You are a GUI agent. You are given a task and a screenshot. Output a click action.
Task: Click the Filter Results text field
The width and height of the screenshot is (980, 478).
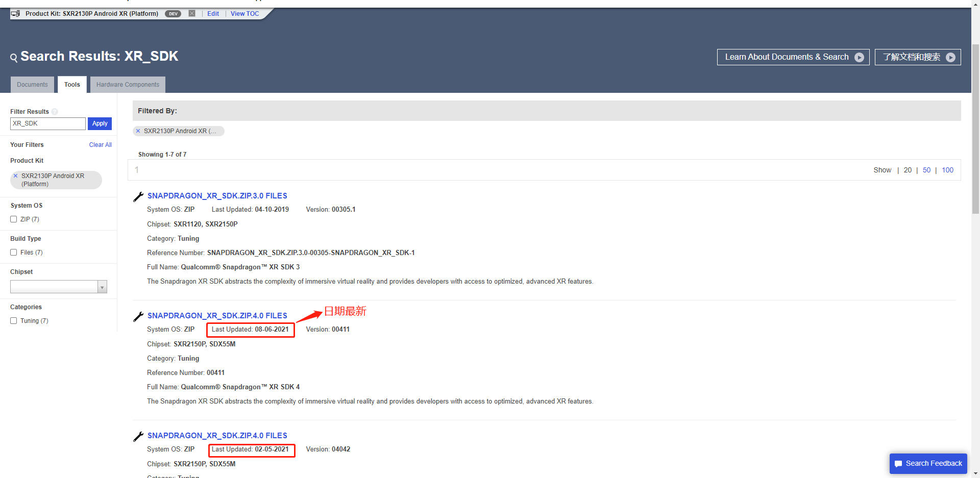tap(48, 123)
